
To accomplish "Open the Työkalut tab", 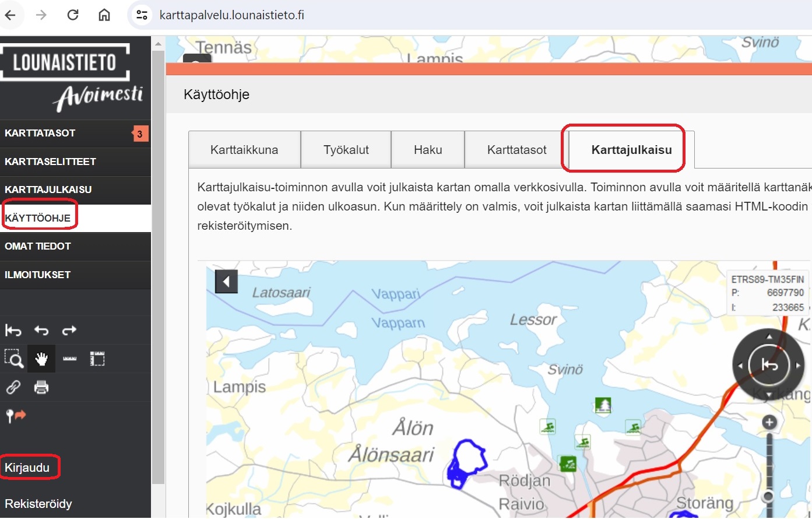I will point(346,150).
